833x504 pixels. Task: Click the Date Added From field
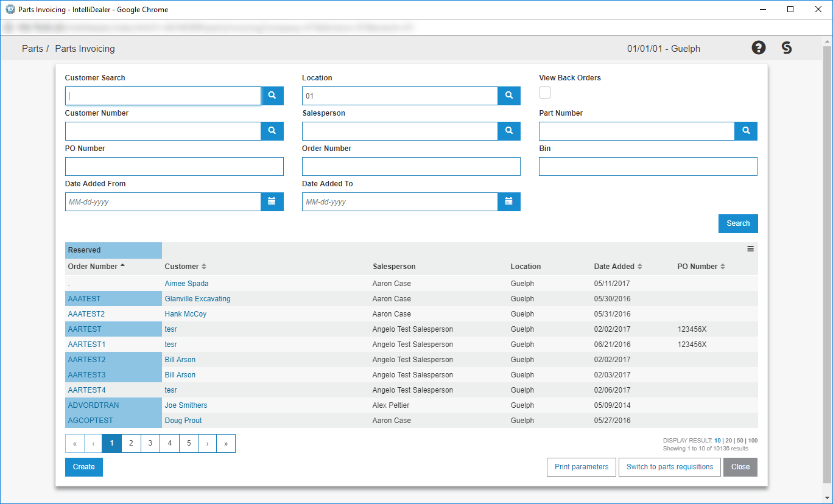(x=163, y=201)
